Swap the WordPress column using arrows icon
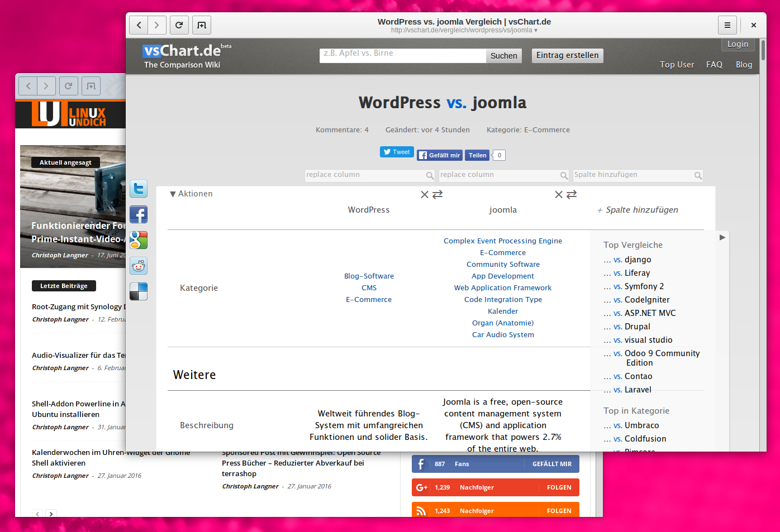The image size is (780, 532). click(437, 194)
